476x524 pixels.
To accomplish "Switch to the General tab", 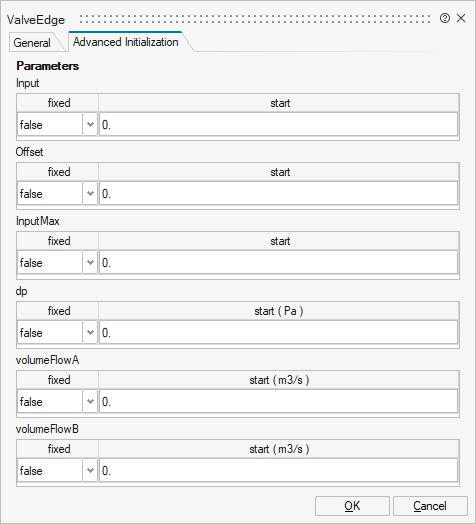I will click(32, 43).
